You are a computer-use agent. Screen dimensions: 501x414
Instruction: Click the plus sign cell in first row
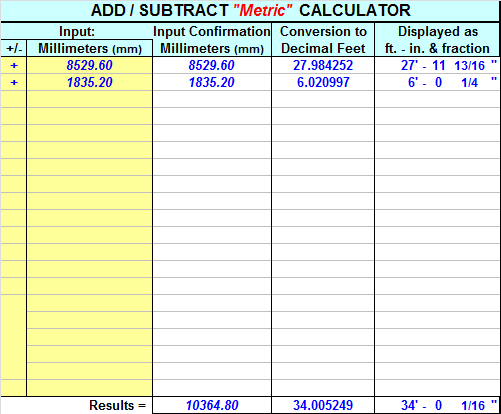pyautogui.click(x=14, y=65)
